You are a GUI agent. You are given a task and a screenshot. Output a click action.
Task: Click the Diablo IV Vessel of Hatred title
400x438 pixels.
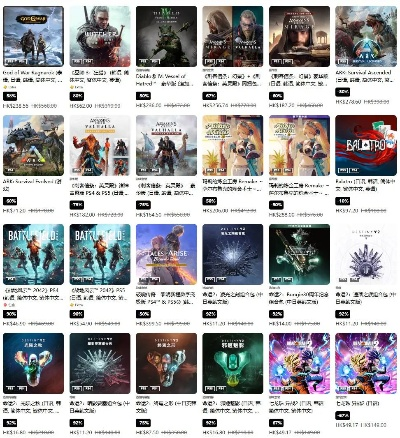pos(165,80)
